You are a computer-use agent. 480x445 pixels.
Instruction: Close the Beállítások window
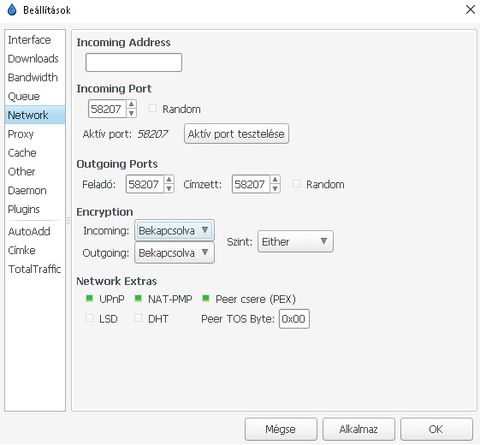point(470,9)
